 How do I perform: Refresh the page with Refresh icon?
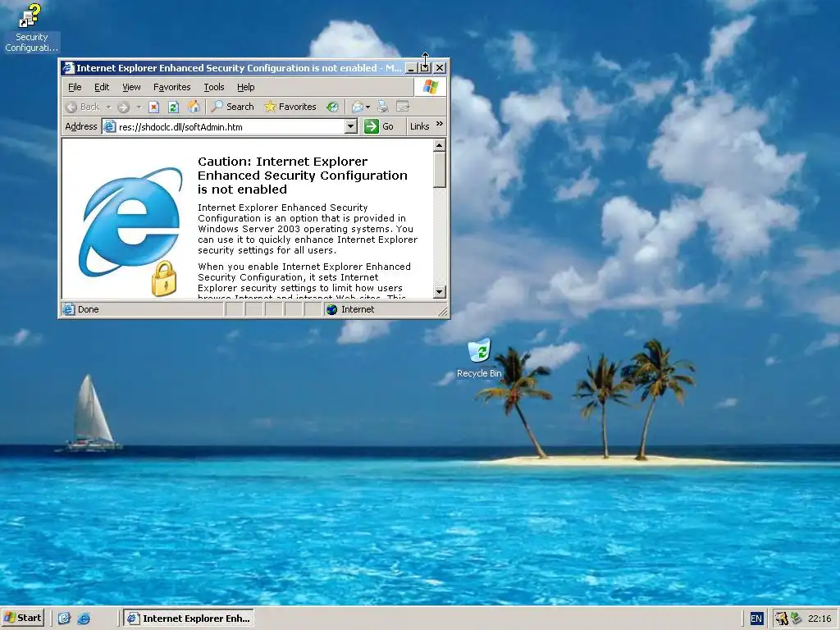tap(173, 107)
